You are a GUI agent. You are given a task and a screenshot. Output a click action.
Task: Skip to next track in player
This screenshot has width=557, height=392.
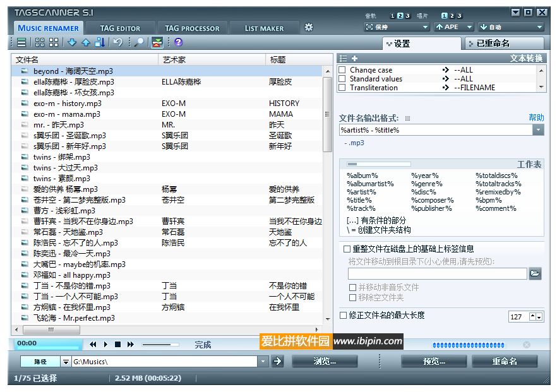[130, 345]
